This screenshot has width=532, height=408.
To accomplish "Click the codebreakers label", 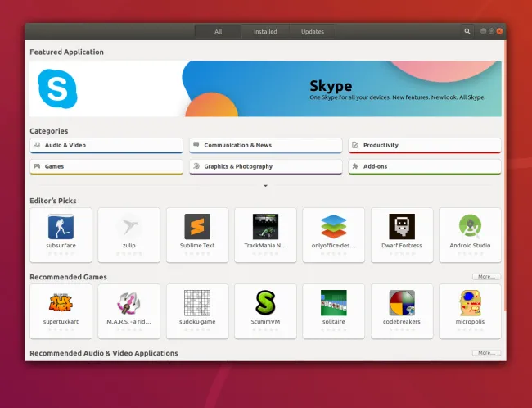I will pyautogui.click(x=402, y=322).
